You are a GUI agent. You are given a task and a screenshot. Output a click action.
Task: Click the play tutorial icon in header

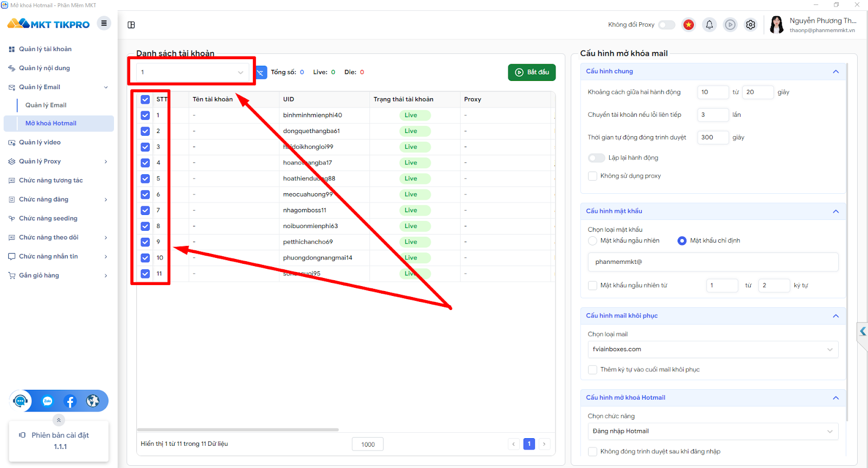[730, 24]
